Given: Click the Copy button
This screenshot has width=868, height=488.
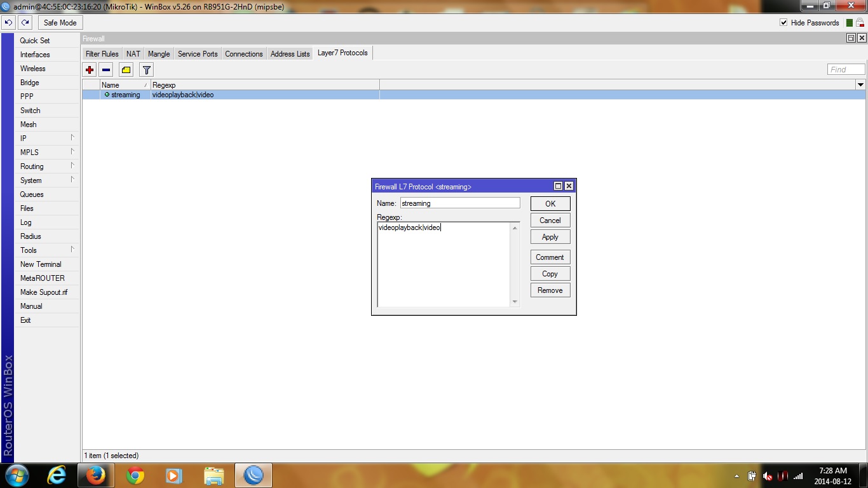Looking at the screenshot, I should pyautogui.click(x=550, y=273).
